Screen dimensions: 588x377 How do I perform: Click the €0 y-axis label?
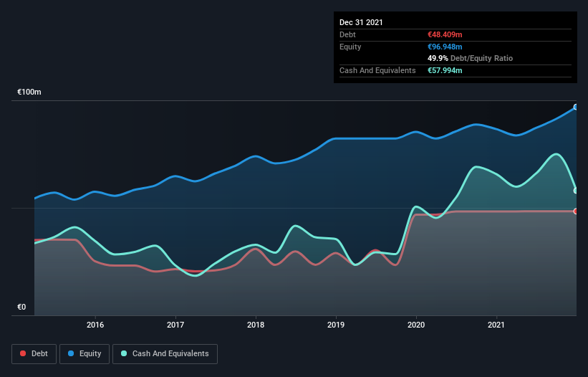[x=21, y=307]
